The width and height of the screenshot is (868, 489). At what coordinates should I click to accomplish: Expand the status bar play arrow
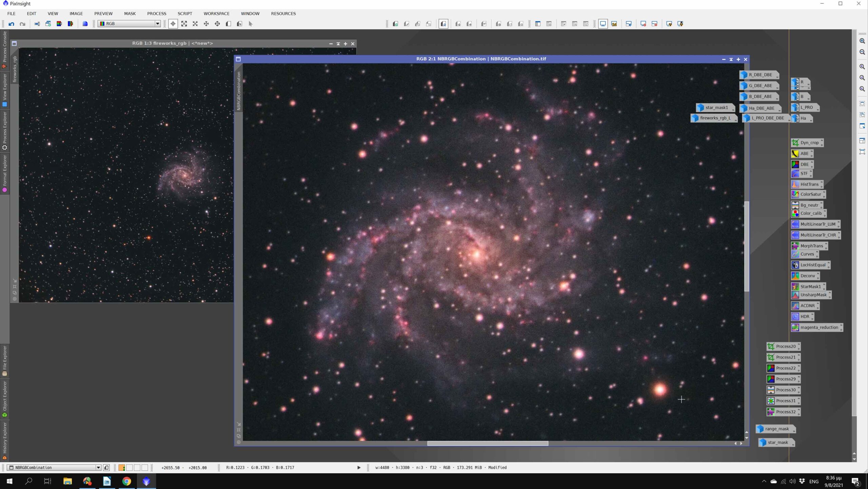coord(359,468)
